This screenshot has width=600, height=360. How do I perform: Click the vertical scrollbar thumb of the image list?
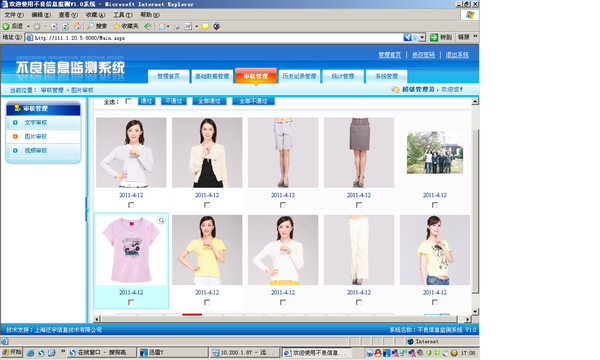475,212
